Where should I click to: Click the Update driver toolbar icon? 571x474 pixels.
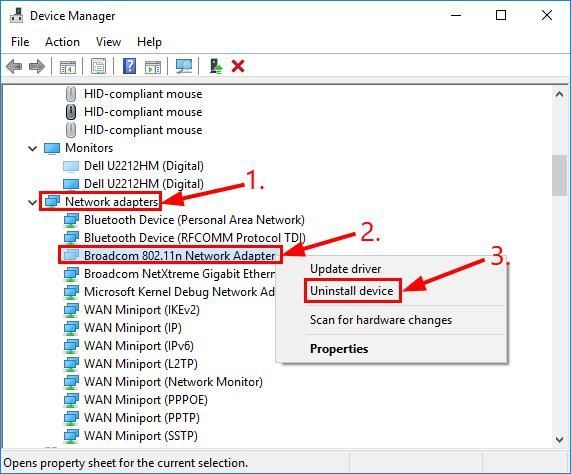[x=216, y=66]
